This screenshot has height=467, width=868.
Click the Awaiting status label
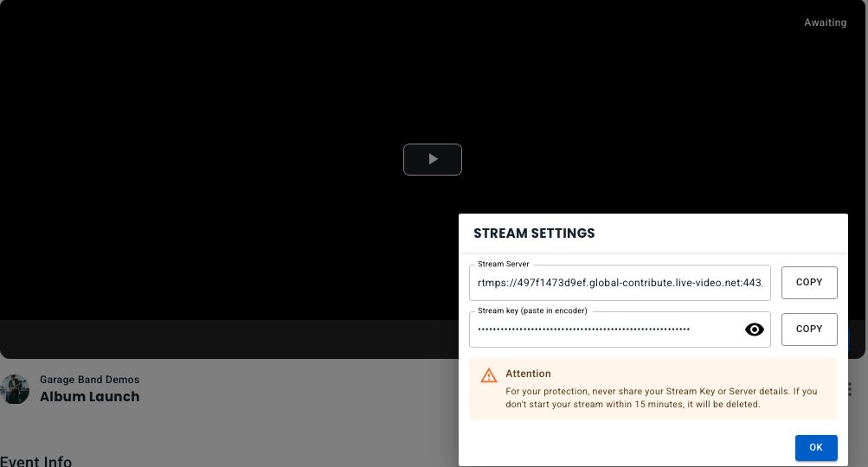point(825,22)
